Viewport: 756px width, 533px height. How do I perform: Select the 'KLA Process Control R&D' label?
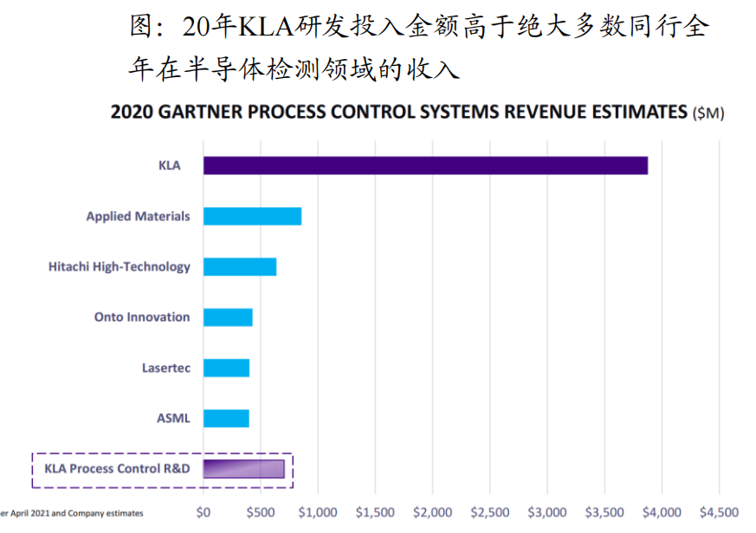click(x=117, y=468)
